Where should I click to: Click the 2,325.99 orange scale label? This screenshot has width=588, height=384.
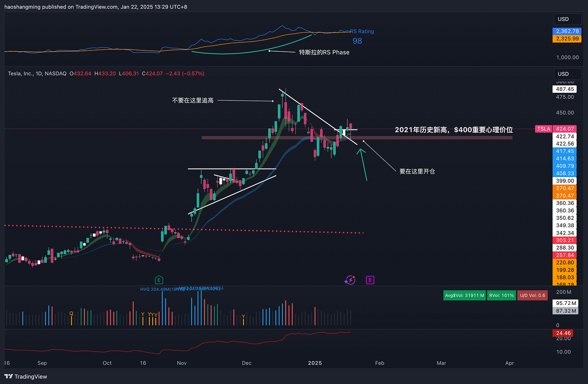(567, 39)
